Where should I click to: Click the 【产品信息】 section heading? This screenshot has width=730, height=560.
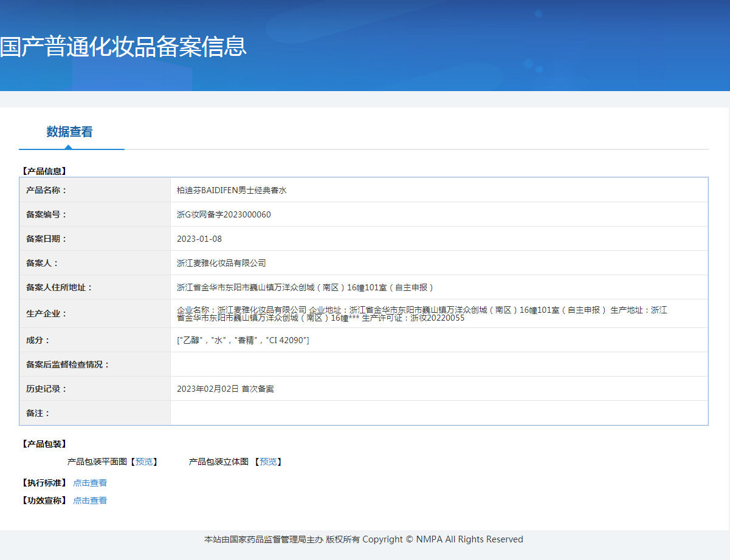pyautogui.click(x=44, y=171)
